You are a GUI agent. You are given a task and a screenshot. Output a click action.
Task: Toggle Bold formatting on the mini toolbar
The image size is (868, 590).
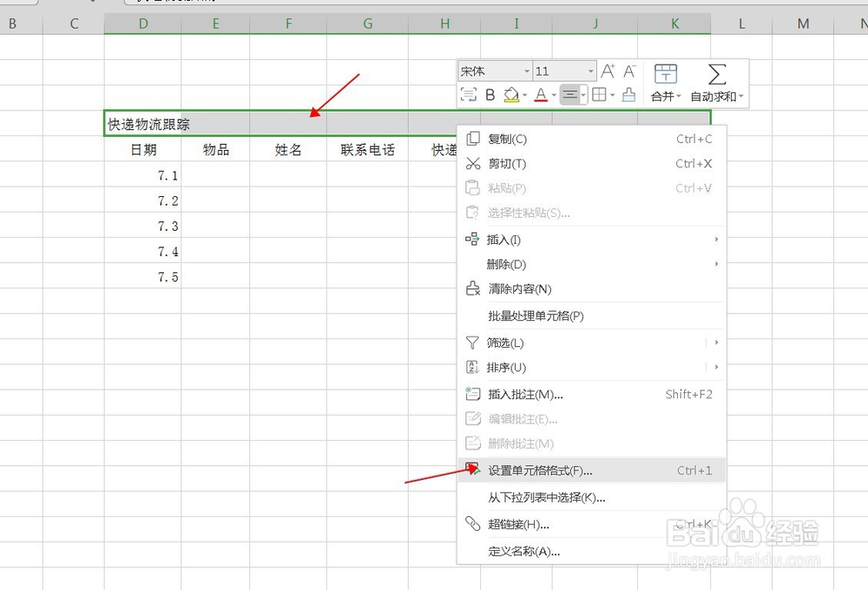490,94
